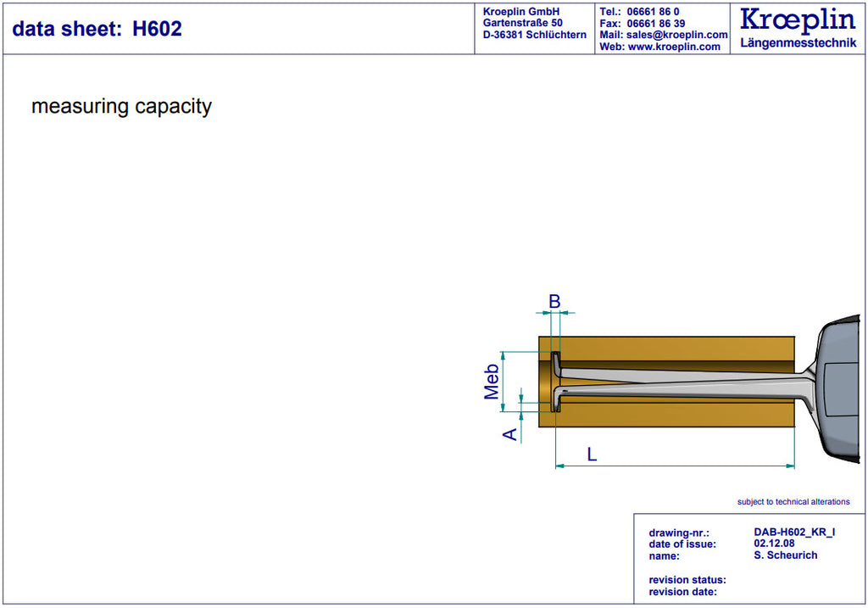Click the dimension label B
The width and height of the screenshot is (868, 608).
(554, 301)
